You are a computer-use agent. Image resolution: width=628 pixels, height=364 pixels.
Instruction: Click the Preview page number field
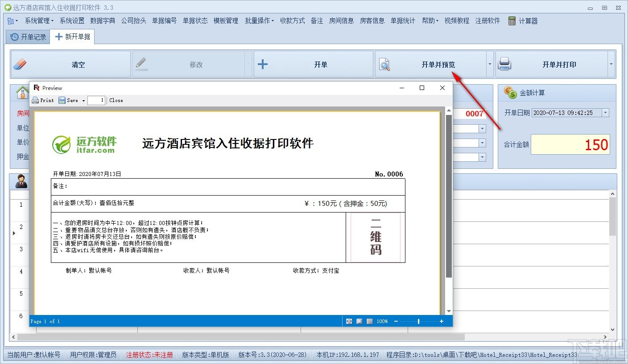[x=96, y=100]
